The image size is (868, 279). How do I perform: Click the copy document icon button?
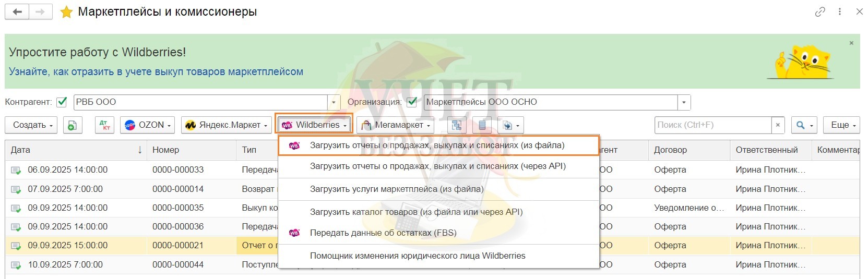pyautogui.click(x=73, y=125)
